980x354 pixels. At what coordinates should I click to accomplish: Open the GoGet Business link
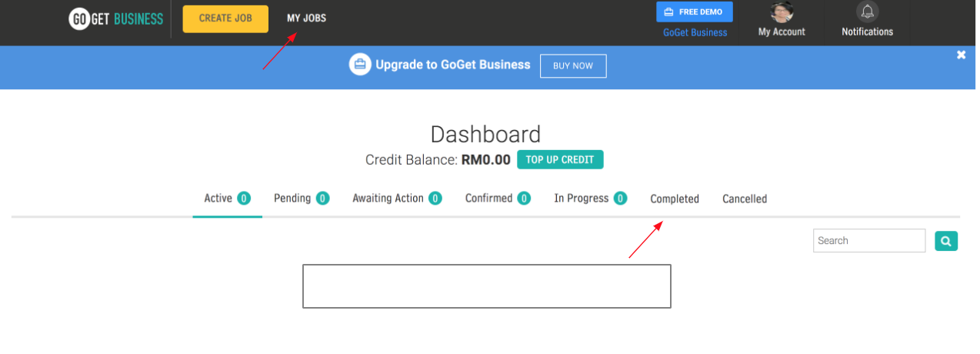tap(695, 32)
